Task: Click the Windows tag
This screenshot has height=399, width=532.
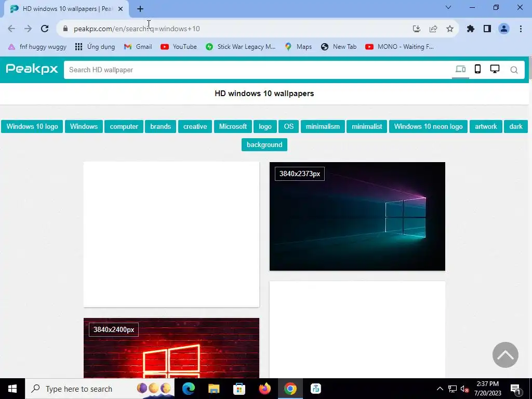Action: 84,127
